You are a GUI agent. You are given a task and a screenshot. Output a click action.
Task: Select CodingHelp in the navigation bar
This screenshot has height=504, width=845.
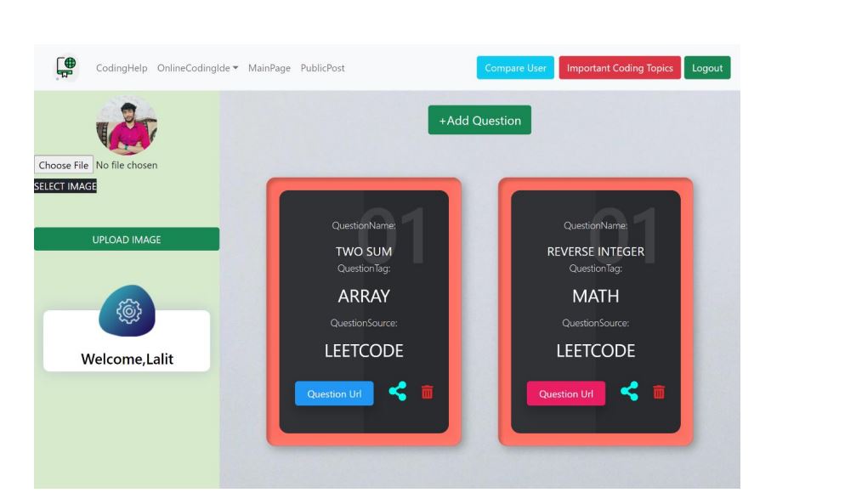[x=122, y=67]
